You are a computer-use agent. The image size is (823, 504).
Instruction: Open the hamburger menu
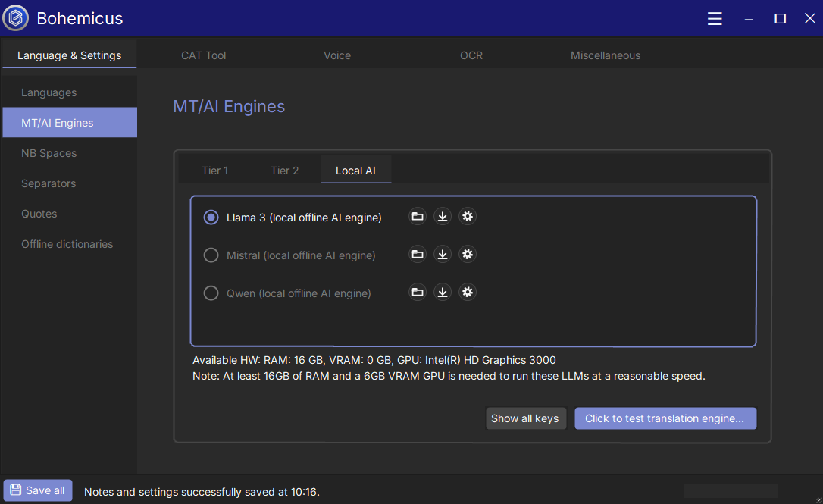715,18
